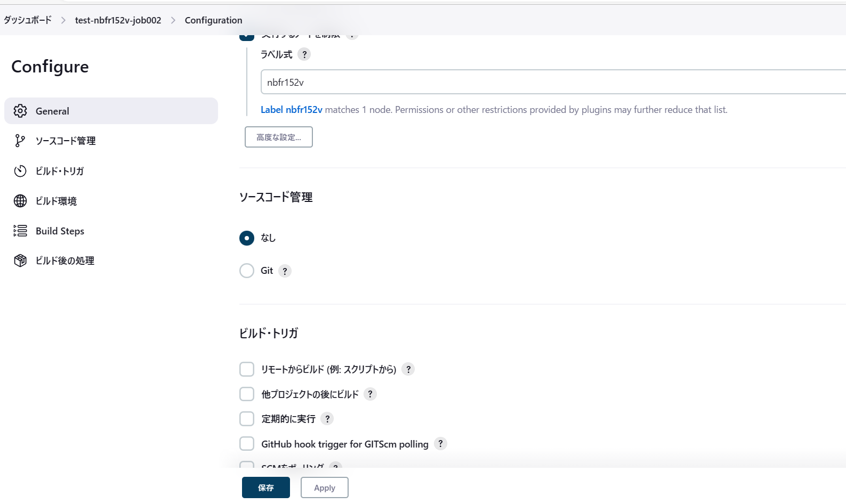This screenshot has height=504, width=846.
Task: Go to ダッシュボード breadcrumb
Action: coord(28,20)
